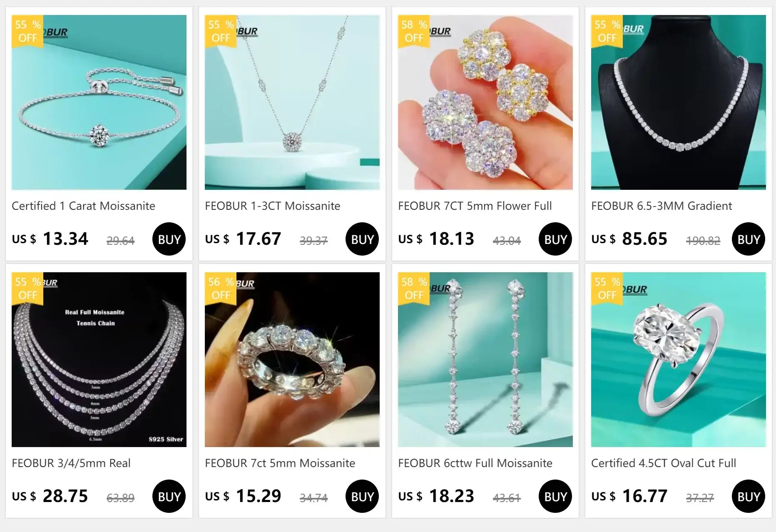The height and width of the screenshot is (532, 776).
Task: Open the 'Certified 1 Carat Moissanite' title link
Action: pyautogui.click(x=83, y=206)
